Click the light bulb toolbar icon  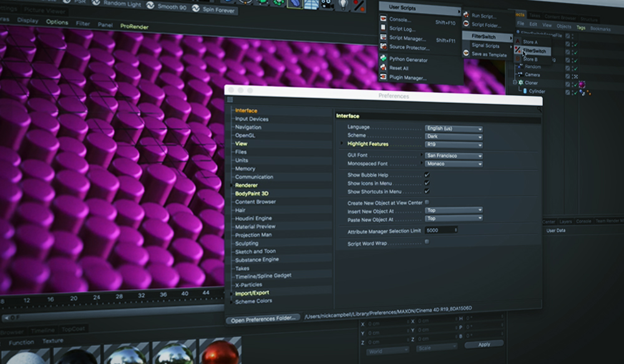(x=343, y=4)
